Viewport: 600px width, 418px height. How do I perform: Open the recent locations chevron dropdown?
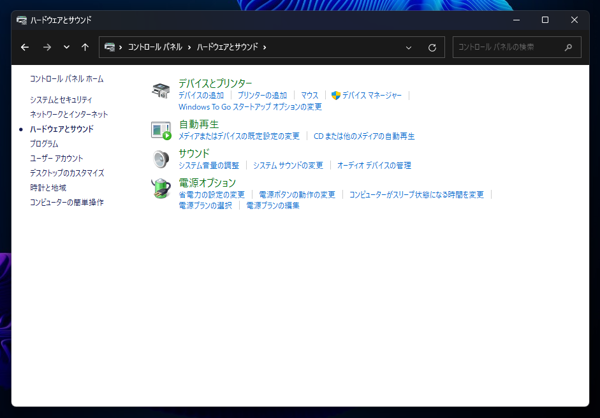(67, 47)
